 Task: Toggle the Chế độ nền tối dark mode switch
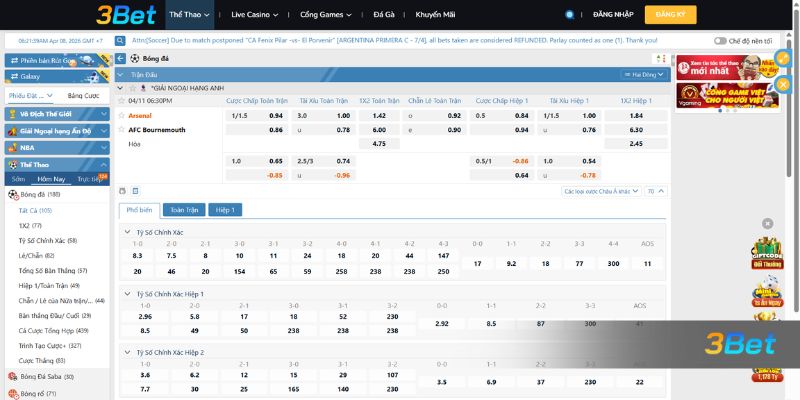click(720, 41)
